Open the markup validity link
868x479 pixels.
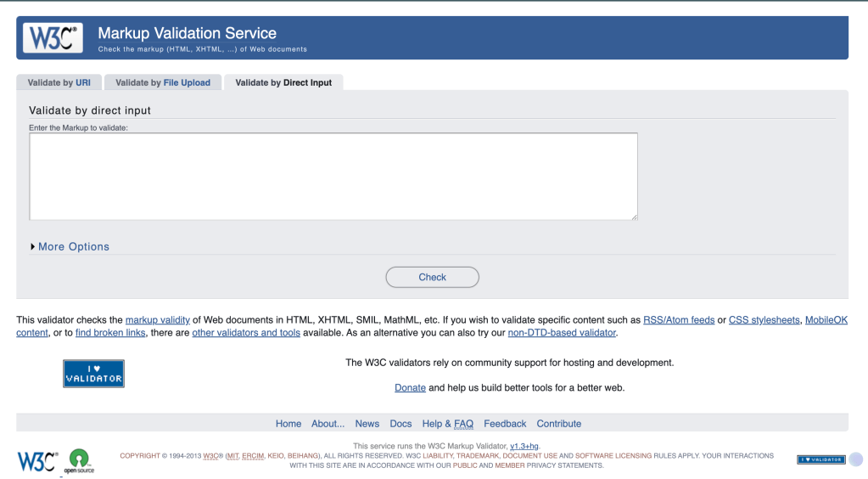158,320
